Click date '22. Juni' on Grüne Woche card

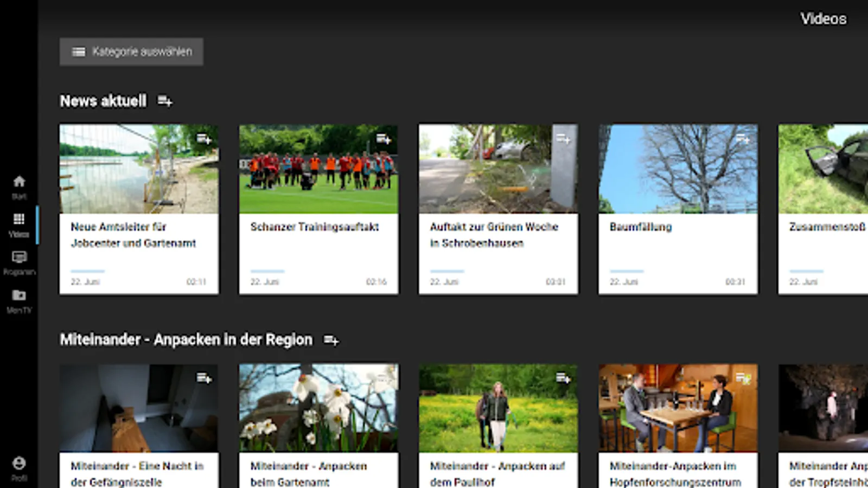point(444,281)
